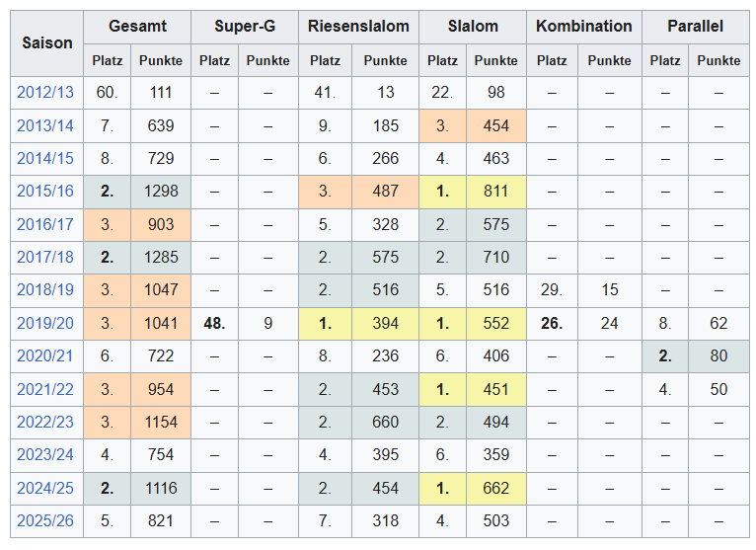The width and height of the screenshot is (756, 550).
Task: Click the 2021/22 season link
Action: pyautogui.click(x=44, y=389)
